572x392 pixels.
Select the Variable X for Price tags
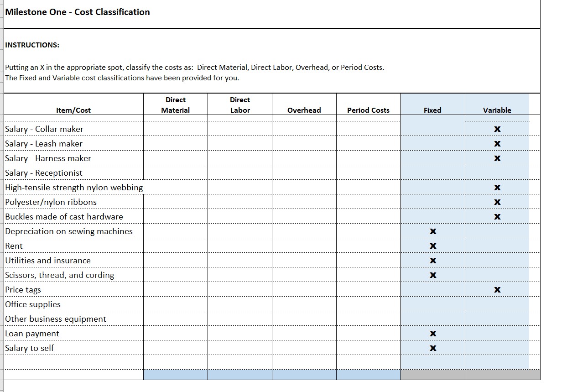coord(497,290)
